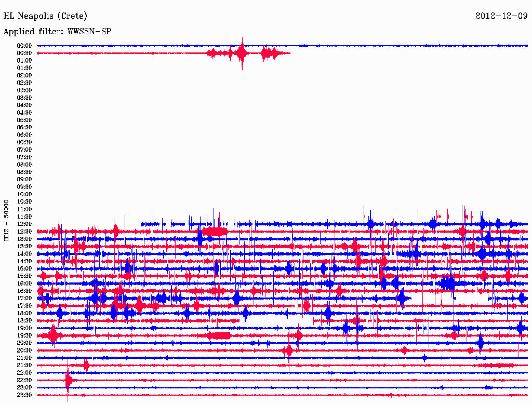532x405 pixels.
Task: Click the 23:00 time label
Action: pyautogui.click(x=24, y=387)
